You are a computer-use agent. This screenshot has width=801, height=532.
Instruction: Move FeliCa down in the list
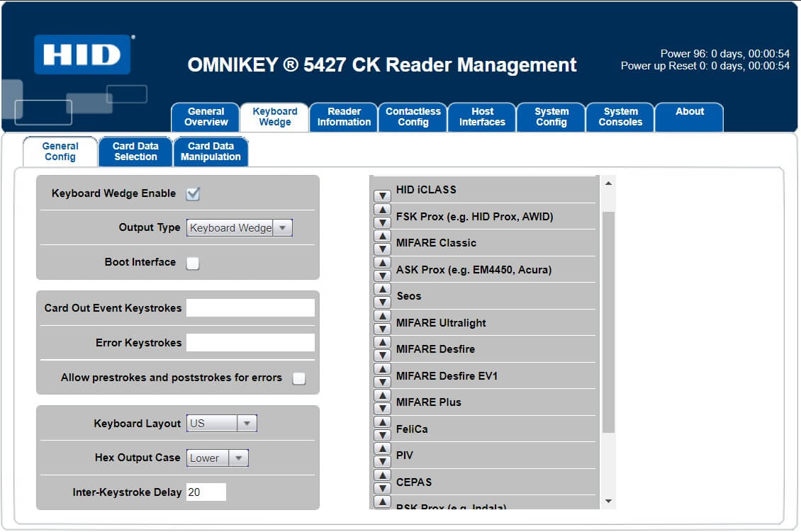(x=383, y=435)
